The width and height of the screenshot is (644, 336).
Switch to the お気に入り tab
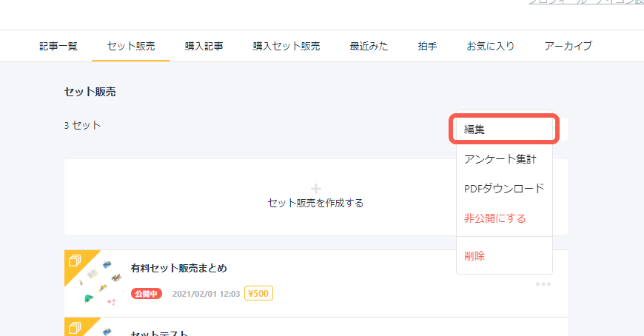(x=490, y=46)
